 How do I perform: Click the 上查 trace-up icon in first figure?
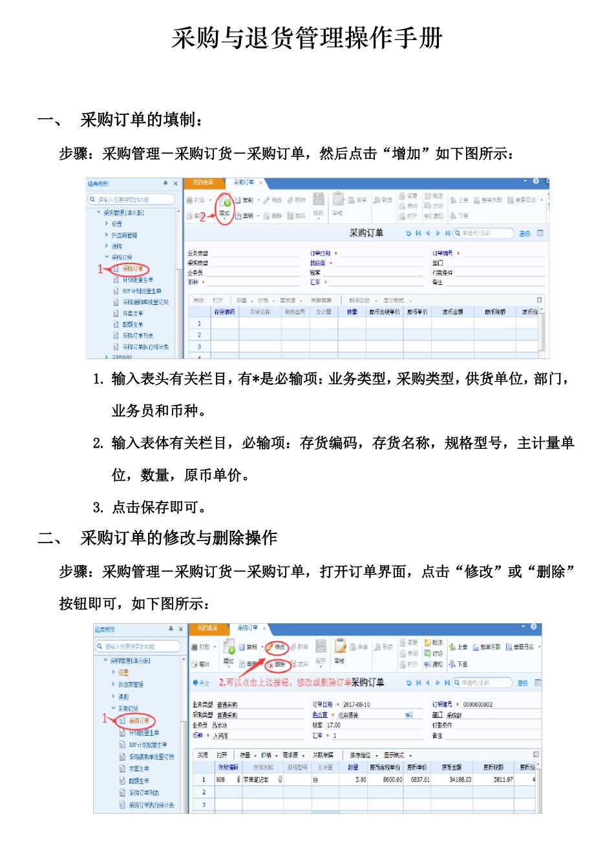point(453,200)
